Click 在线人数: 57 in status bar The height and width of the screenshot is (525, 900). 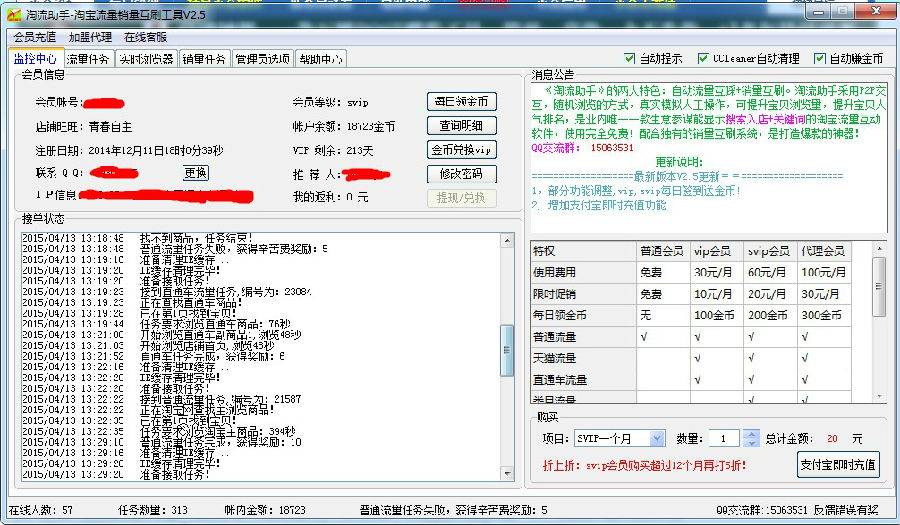click(x=40, y=510)
